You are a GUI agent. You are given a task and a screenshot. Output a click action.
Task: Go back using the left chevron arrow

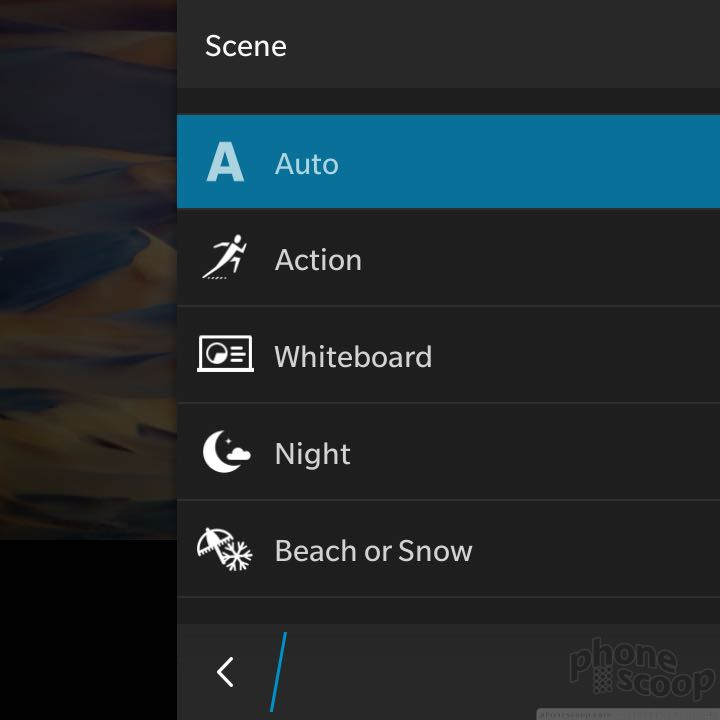[x=225, y=672]
